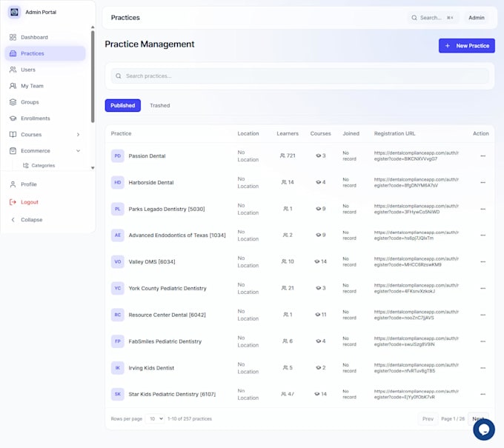The height and width of the screenshot is (448, 504).
Task: Click the Users sidebar icon
Action: [13, 70]
